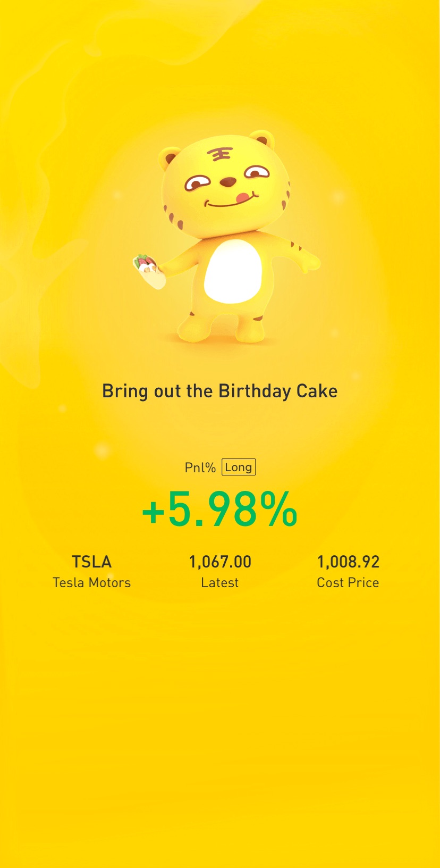Viewport: 440px width, 868px height.
Task: Tap the Pnl% label
Action: coord(200,468)
